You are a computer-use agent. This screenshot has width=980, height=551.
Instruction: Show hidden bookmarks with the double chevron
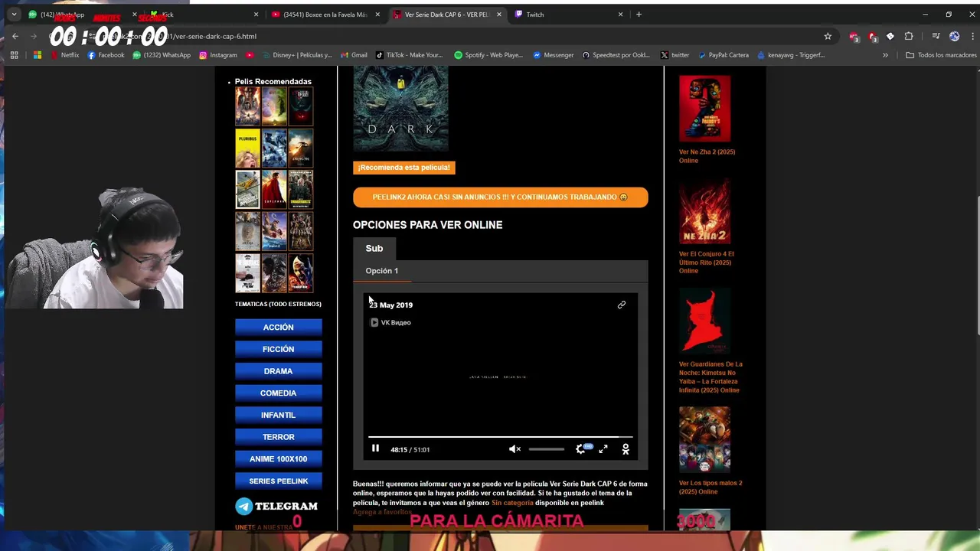[x=885, y=55]
